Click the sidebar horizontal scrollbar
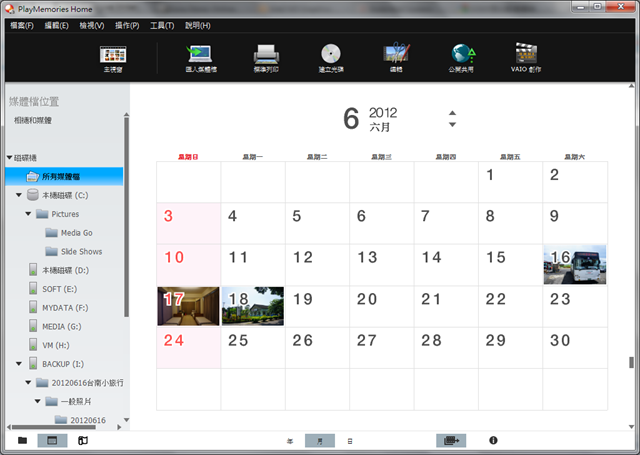640x455 pixels. (x=54, y=427)
